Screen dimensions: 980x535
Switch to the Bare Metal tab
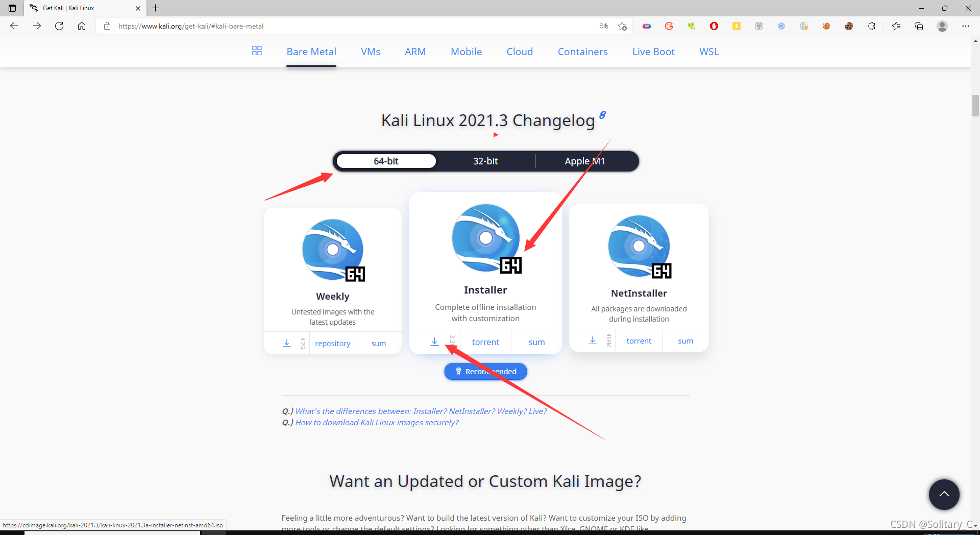click(311, 52)
